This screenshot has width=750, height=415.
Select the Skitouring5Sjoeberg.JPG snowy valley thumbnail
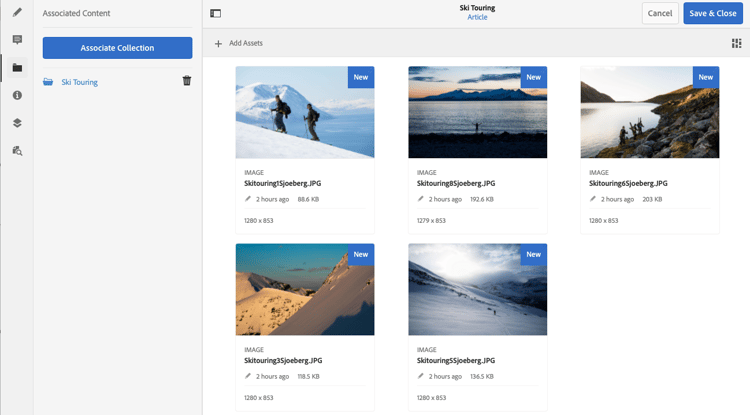(477, 290)
